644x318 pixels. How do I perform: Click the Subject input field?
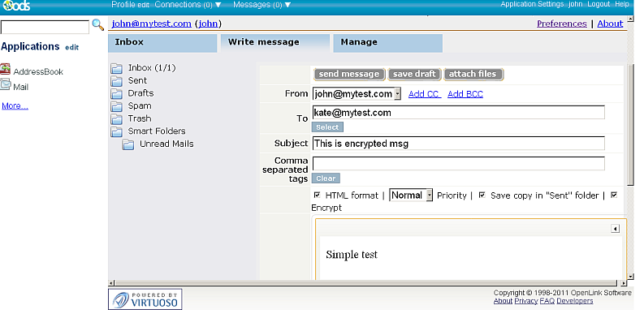[x=458, y=144]
